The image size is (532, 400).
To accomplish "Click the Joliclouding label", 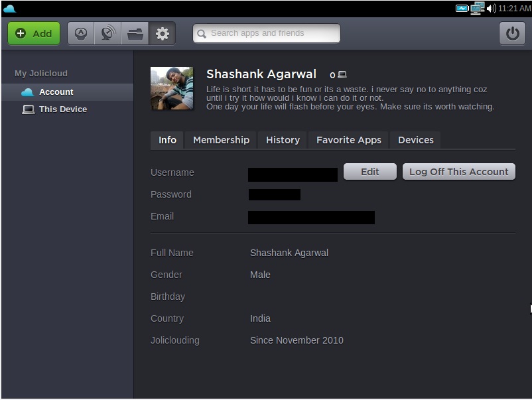I will 175,340.
